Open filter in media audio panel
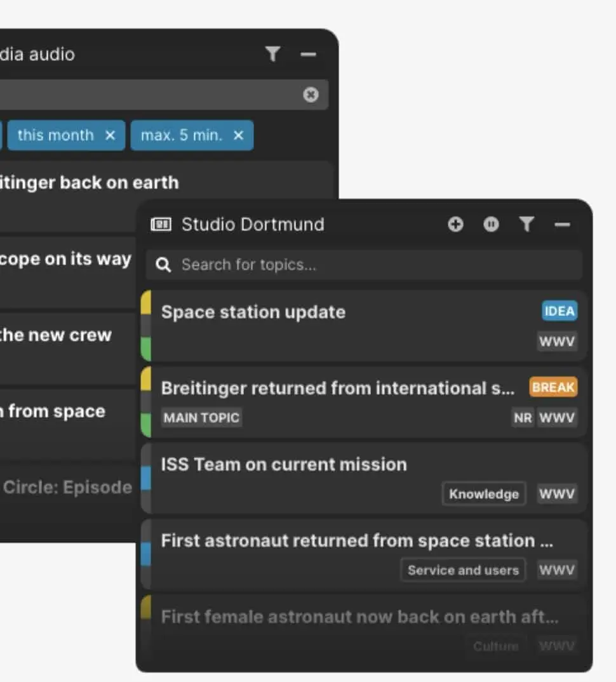Screen dimensions: 616x682 tap(273, 55)
